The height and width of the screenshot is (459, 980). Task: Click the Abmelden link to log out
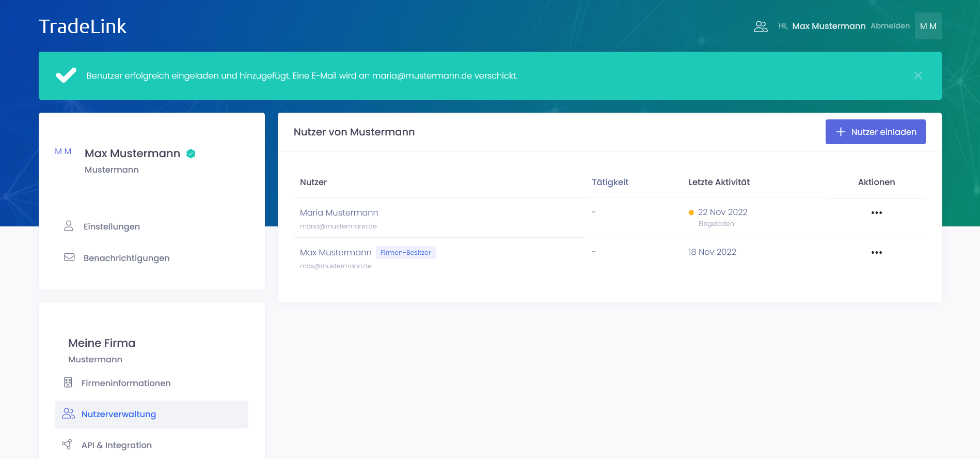890,26
